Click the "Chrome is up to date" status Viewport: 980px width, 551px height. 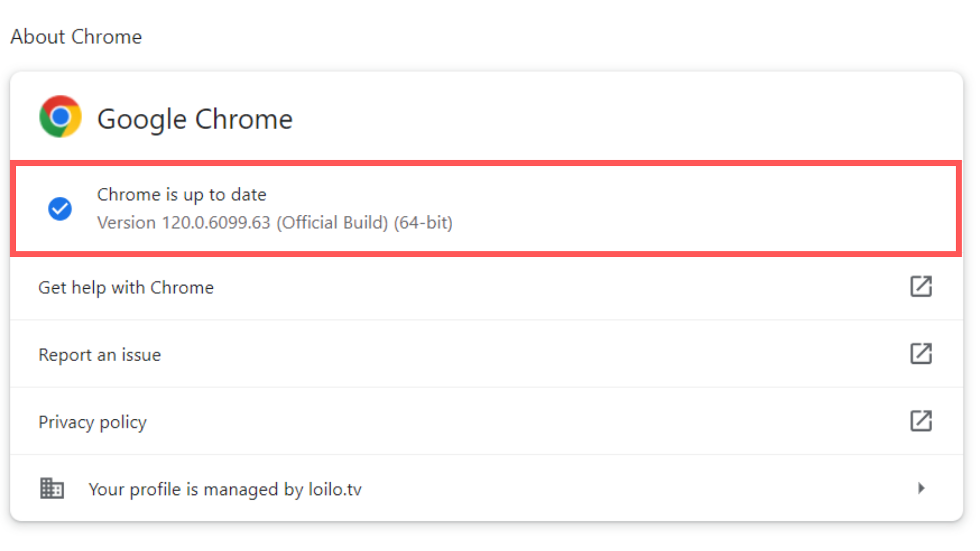click(182, 195)
